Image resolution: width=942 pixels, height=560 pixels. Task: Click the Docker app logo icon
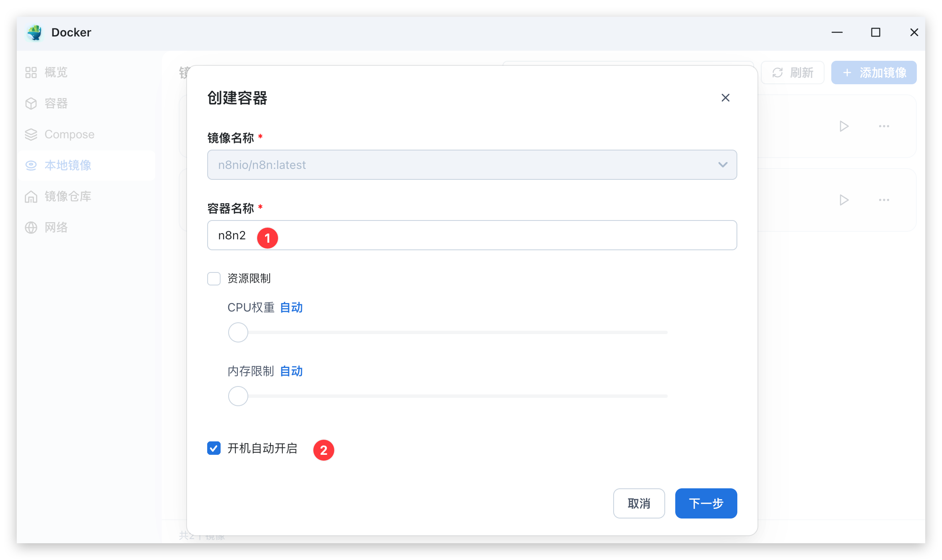(35, 33)
